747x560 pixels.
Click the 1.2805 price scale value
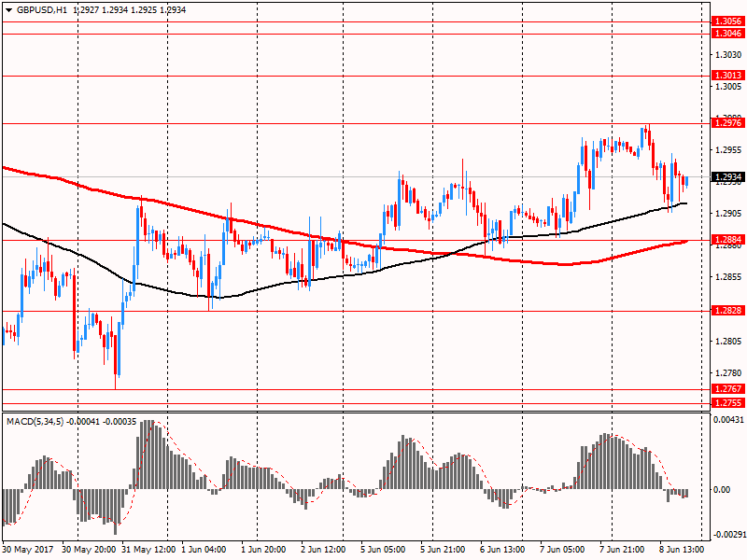pos(729,341)
